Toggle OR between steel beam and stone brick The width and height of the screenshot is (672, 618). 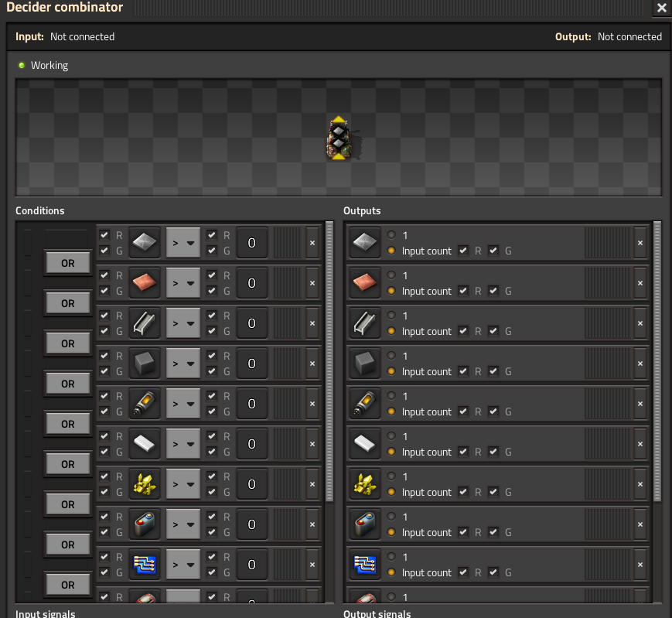68,343
